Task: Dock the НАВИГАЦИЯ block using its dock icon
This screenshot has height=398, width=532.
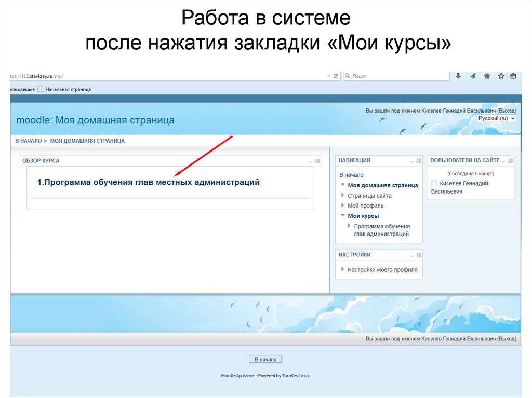Action: click(419, 160)
